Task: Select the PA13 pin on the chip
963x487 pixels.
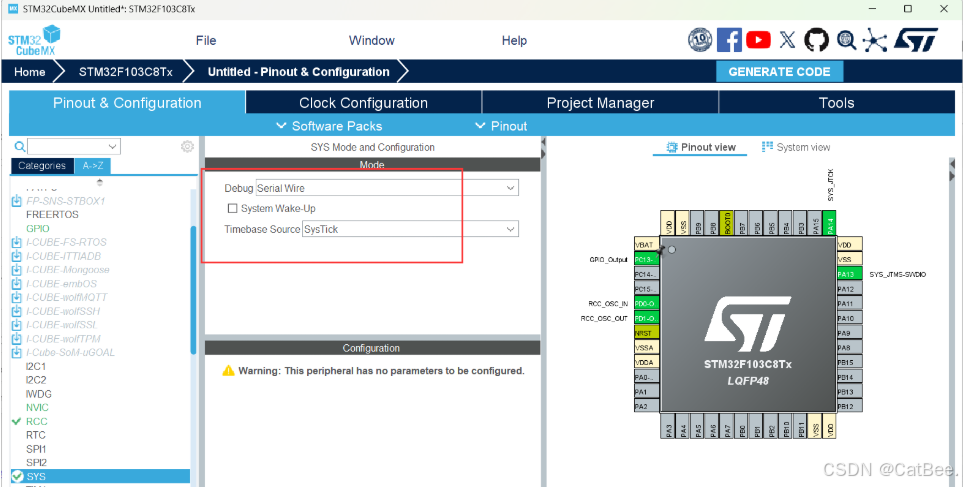Action: [x=849, y=274]
